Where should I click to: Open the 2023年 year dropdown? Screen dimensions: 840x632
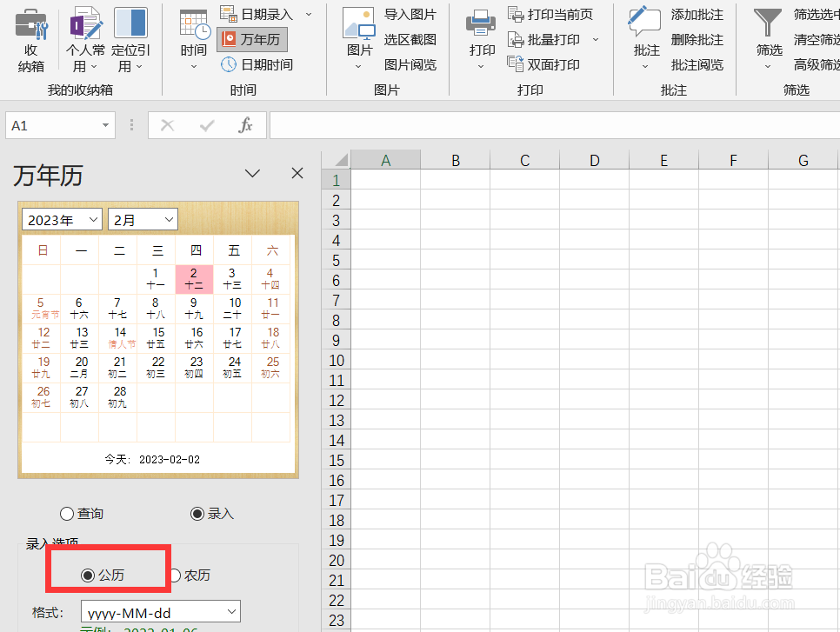coord(62,219)
